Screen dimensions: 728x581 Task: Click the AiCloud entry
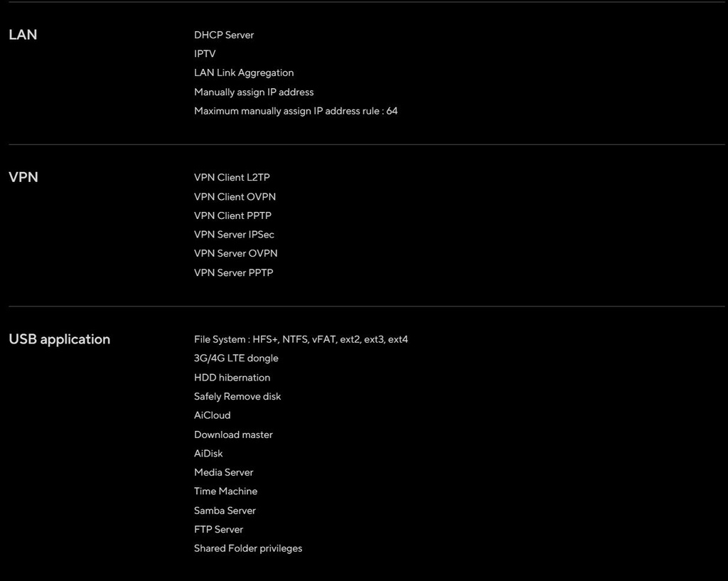[212, 415]
